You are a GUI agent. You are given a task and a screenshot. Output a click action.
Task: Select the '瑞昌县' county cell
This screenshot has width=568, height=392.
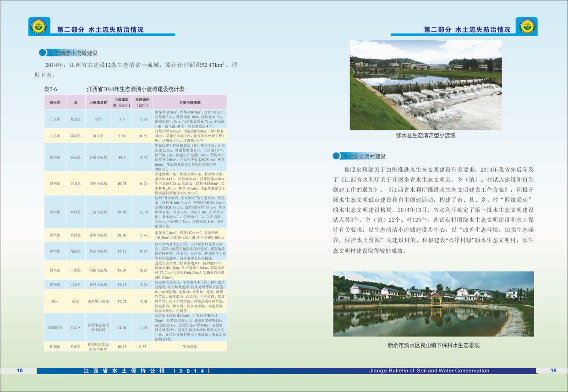[76, 136]
